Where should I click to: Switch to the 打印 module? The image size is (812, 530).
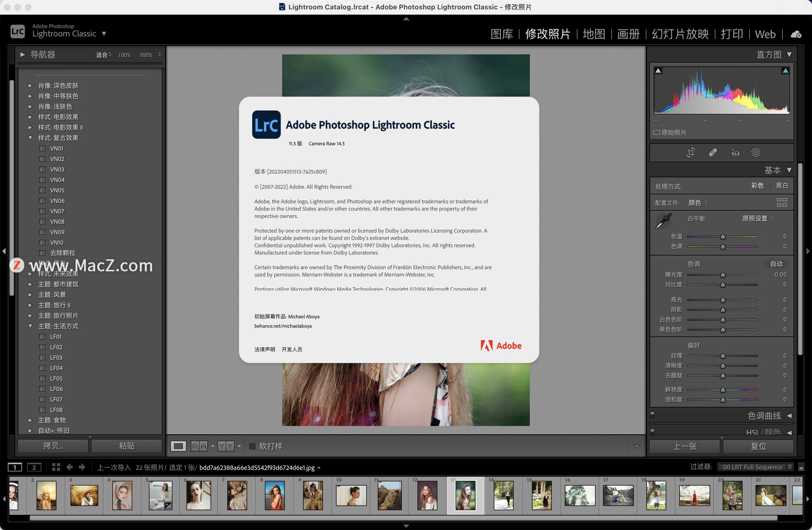pos(732,34)
